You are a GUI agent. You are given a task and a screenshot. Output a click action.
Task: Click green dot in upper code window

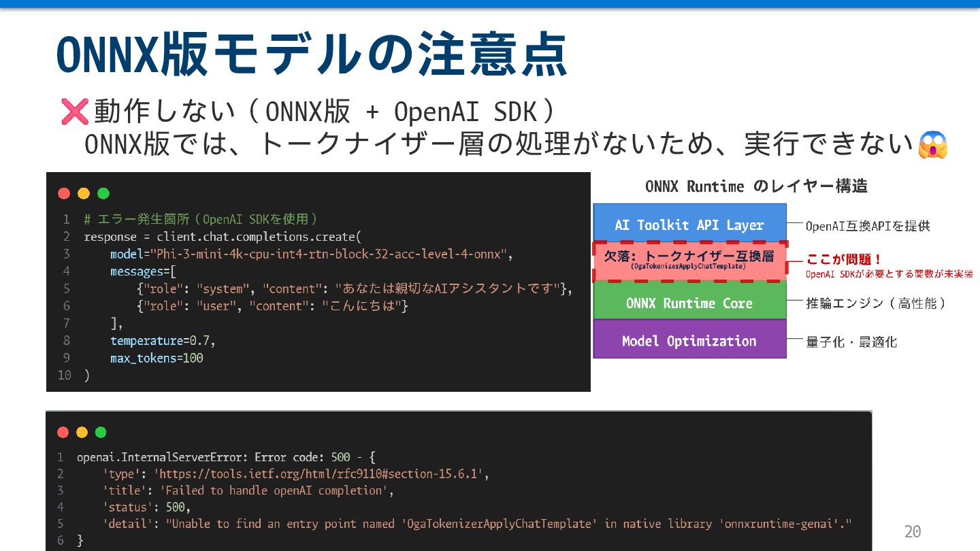pyautogui.click(x=103, y=193)
